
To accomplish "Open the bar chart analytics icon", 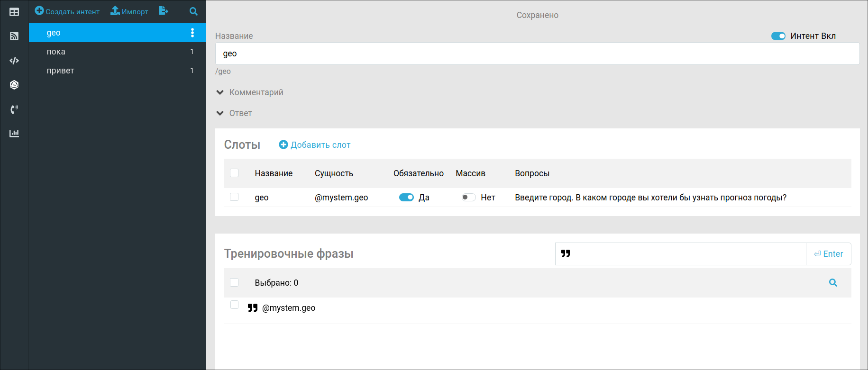I will coord(14,134).
